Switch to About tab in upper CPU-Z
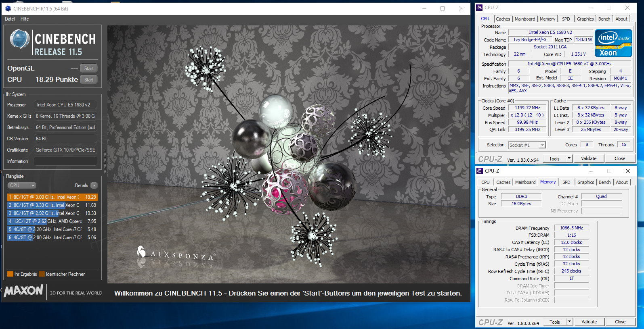The width and height of the screenshot is (644, 329). tap(621, 19)
